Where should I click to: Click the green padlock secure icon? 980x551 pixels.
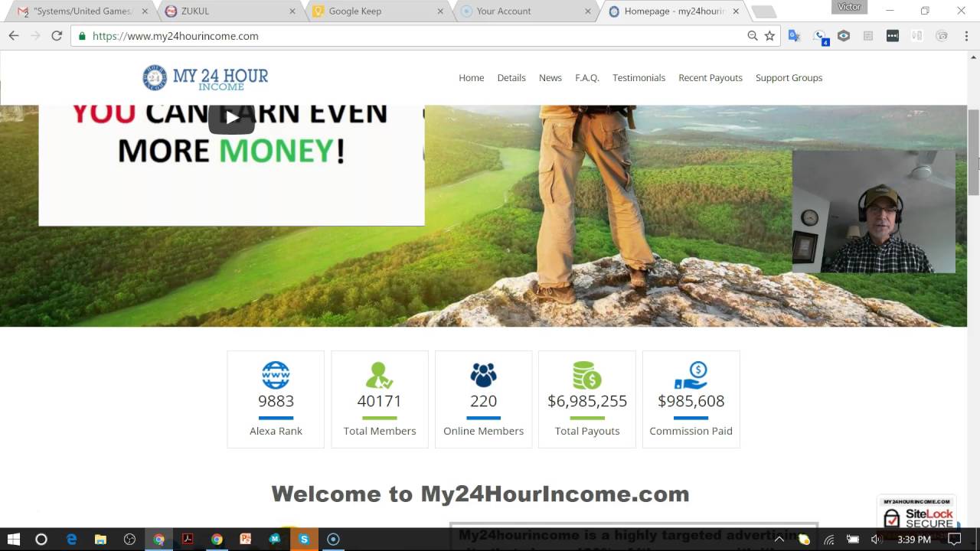[x=82, y=36]
